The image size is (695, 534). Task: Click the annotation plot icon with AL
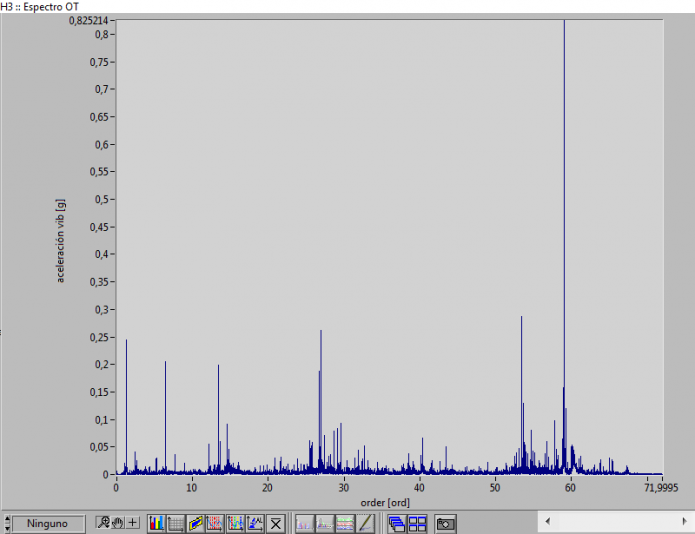pos(255,524)
